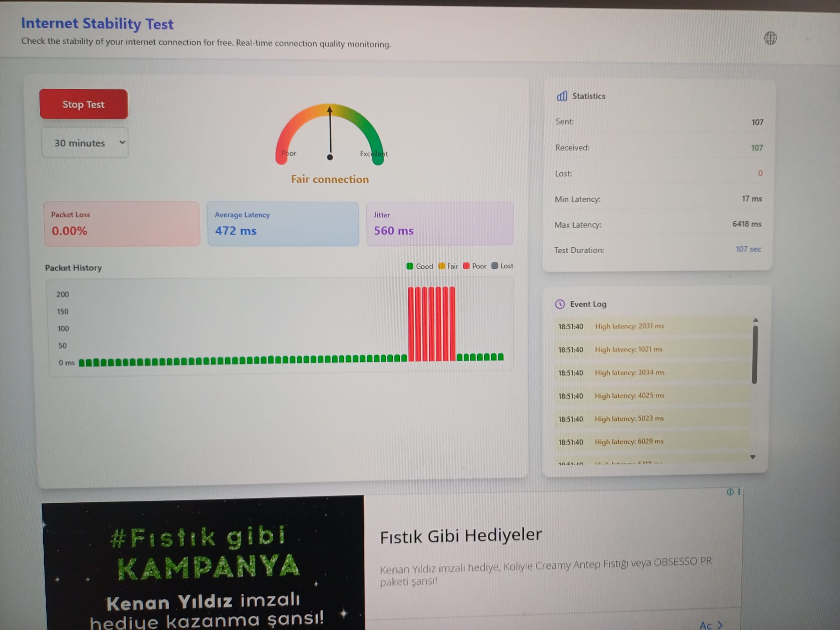This screenshot has width=840, height=630.
Task: Click the '0 ms' axis label in Packet History
Action: [x=67, y=362]
